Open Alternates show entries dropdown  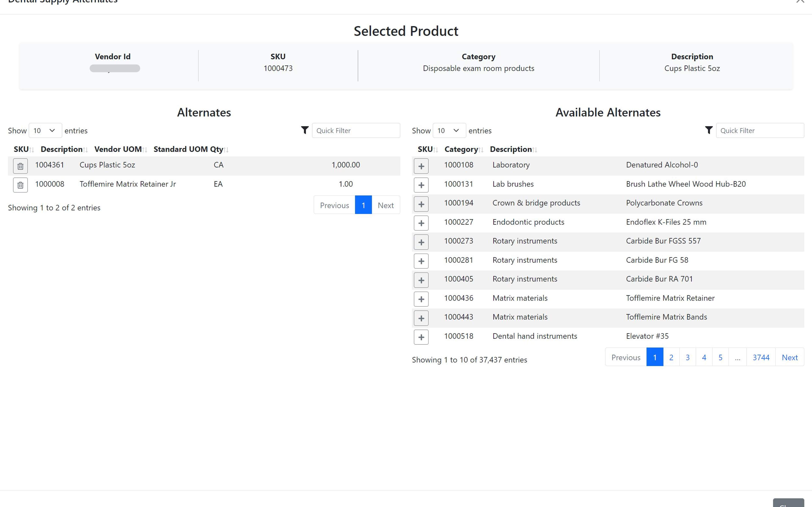(45, 130)
